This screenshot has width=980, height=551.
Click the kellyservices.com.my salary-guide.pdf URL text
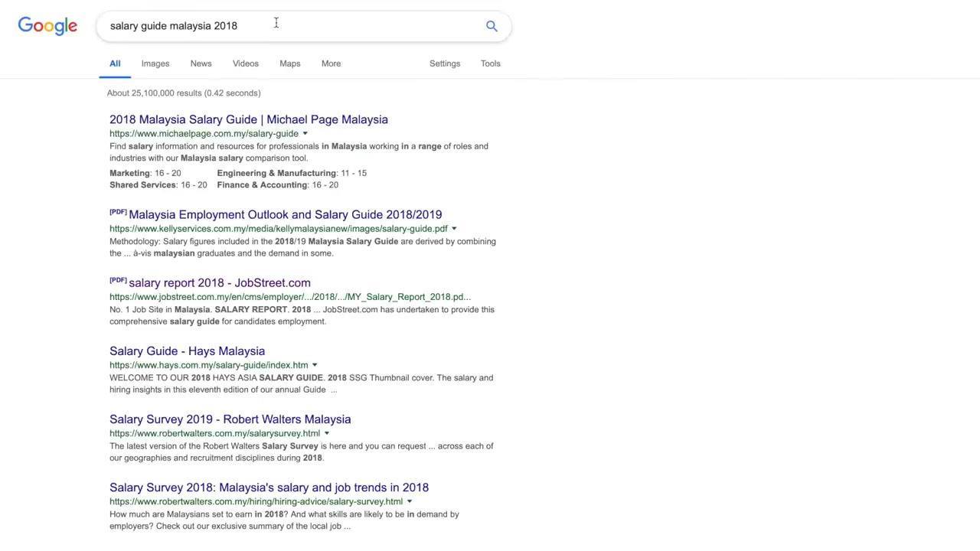(x=279, y=229)
